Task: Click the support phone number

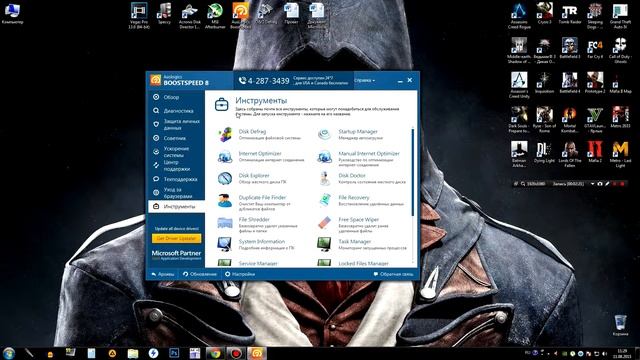Action: pyautogui.click(x=264, y=81)
